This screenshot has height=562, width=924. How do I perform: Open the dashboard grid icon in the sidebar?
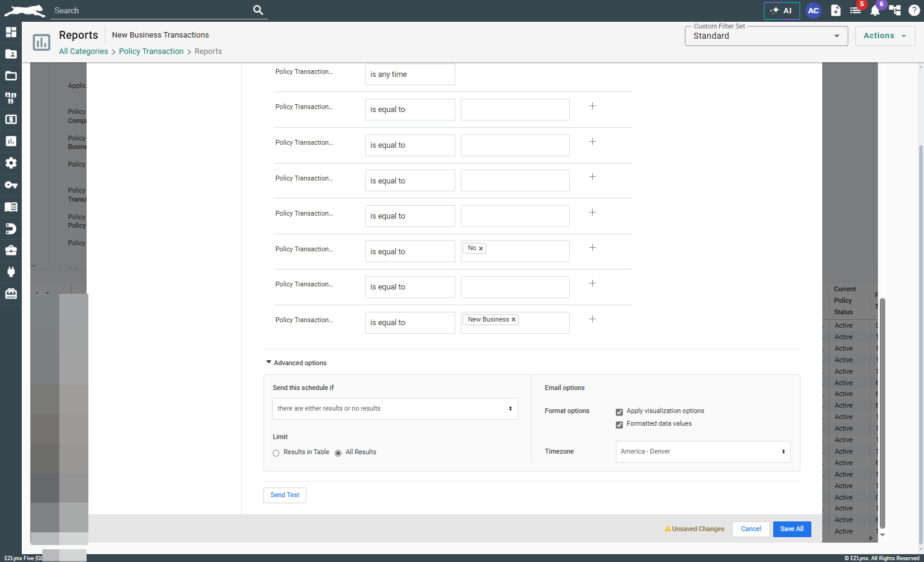[x=11, y=32]
